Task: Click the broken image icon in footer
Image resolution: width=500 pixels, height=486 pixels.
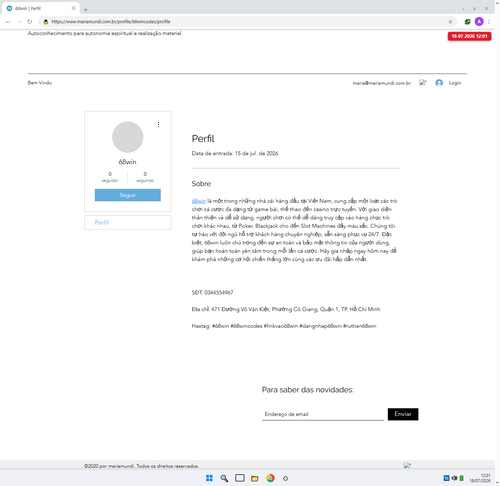Action: click(407, 465)
